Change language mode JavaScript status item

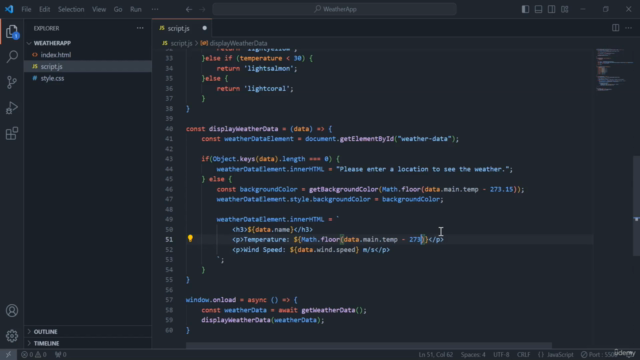[556, 354]
